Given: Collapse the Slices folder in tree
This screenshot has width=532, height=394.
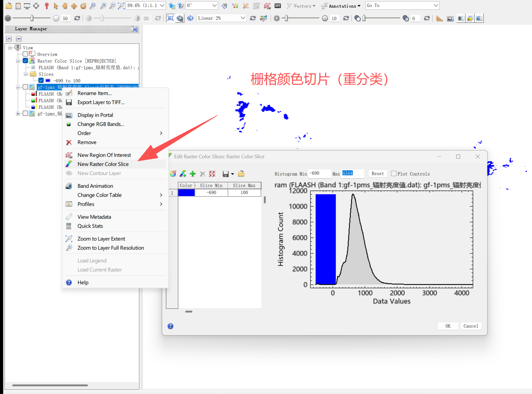Looking at the screenshot, I should 26,74.
